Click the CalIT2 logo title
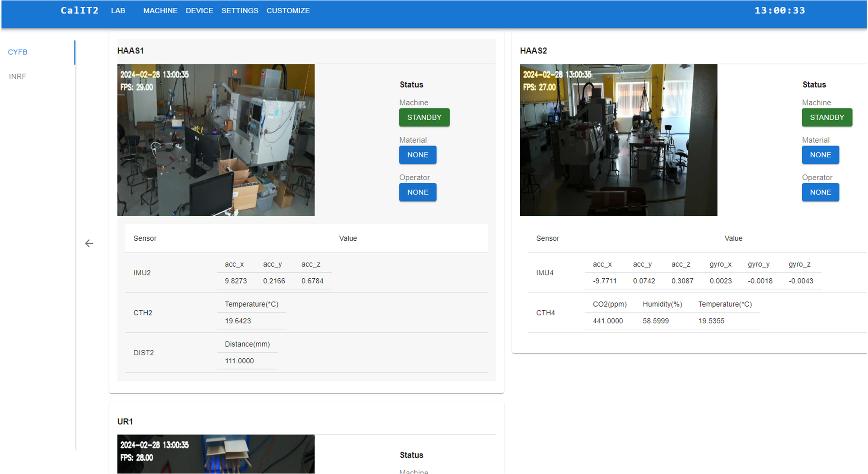The height and width of the screenshot is (474, 868). pyautogui.click(x=79, y=10)
